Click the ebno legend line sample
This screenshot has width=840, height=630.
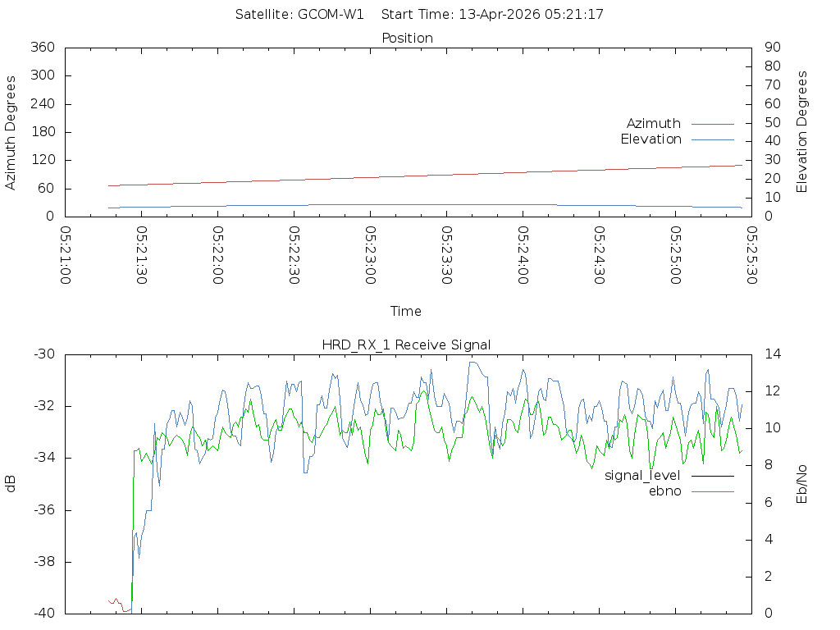(x=712, y=491)
